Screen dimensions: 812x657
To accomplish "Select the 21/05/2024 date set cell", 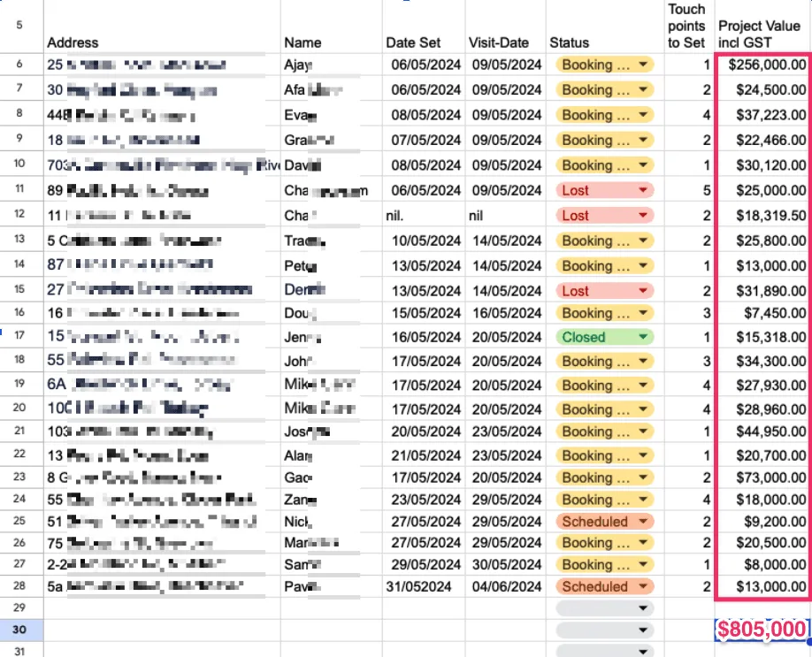I will click(x=424, y=455).
